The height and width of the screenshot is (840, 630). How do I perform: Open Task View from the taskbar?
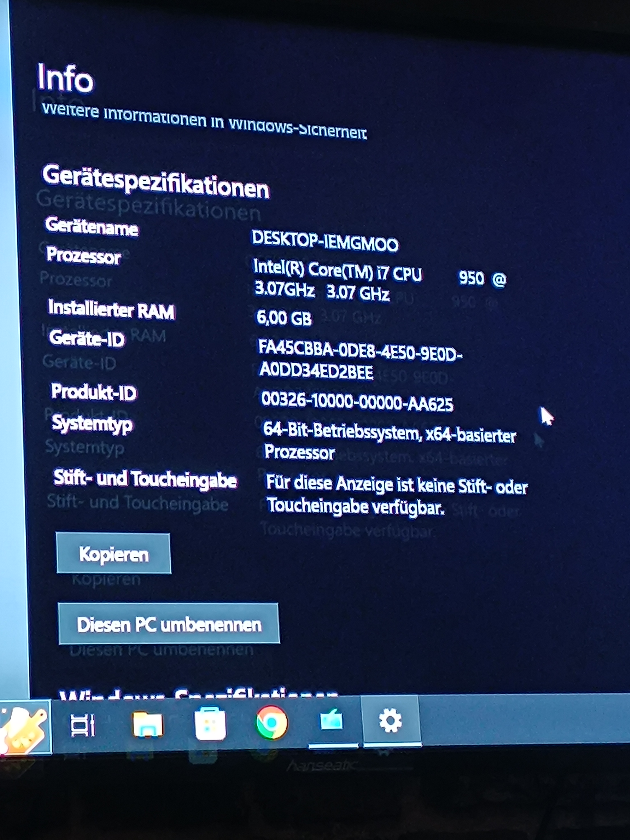click(82, 725)
